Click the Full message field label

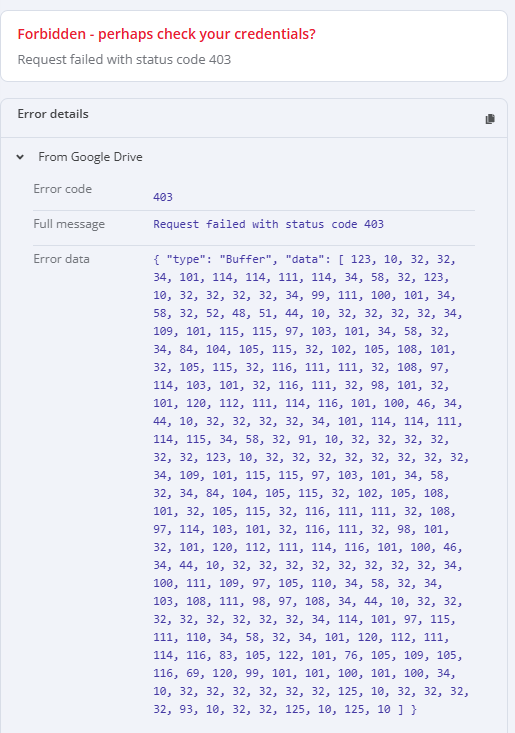click(69, 224)
